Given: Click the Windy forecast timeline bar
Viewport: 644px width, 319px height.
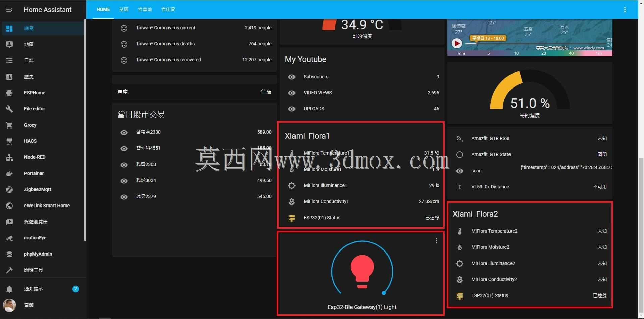Looking at the screenshot, I should coord(537,43).
